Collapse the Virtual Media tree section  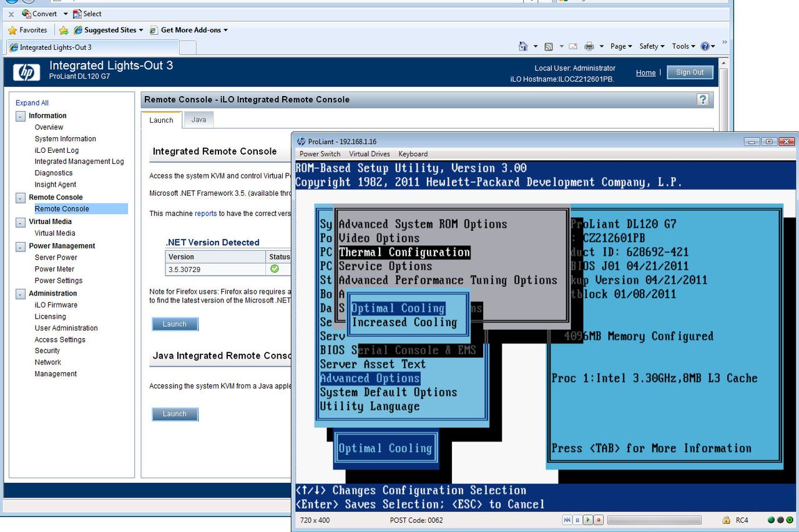point(21,222)
